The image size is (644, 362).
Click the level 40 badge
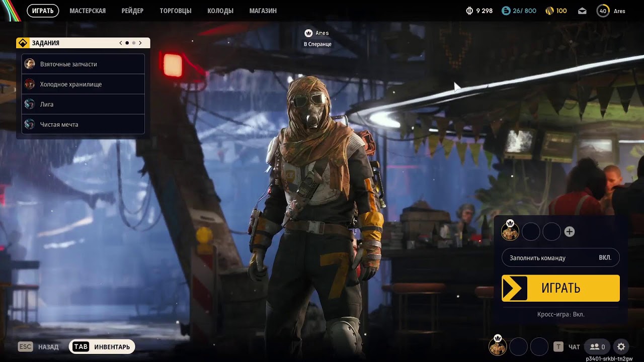(603, 11)
